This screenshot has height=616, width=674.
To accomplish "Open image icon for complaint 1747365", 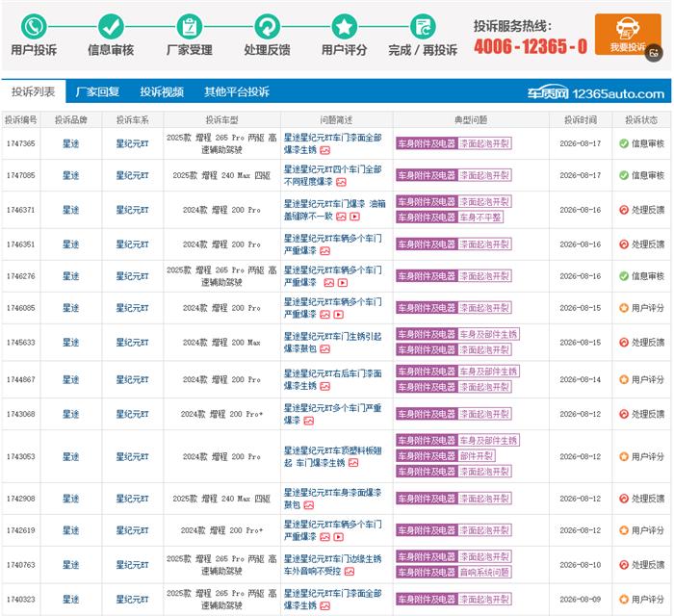I will coord(325,150).
